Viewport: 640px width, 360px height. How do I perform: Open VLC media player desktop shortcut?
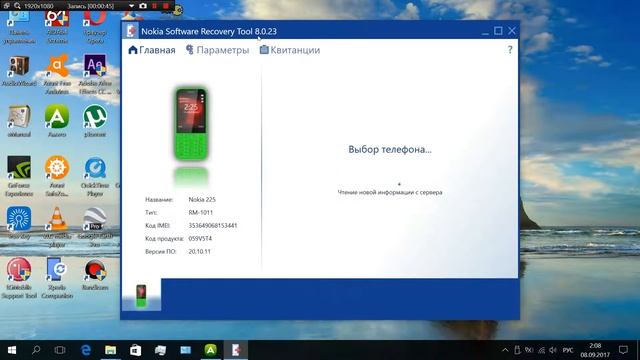pos(57,227)
